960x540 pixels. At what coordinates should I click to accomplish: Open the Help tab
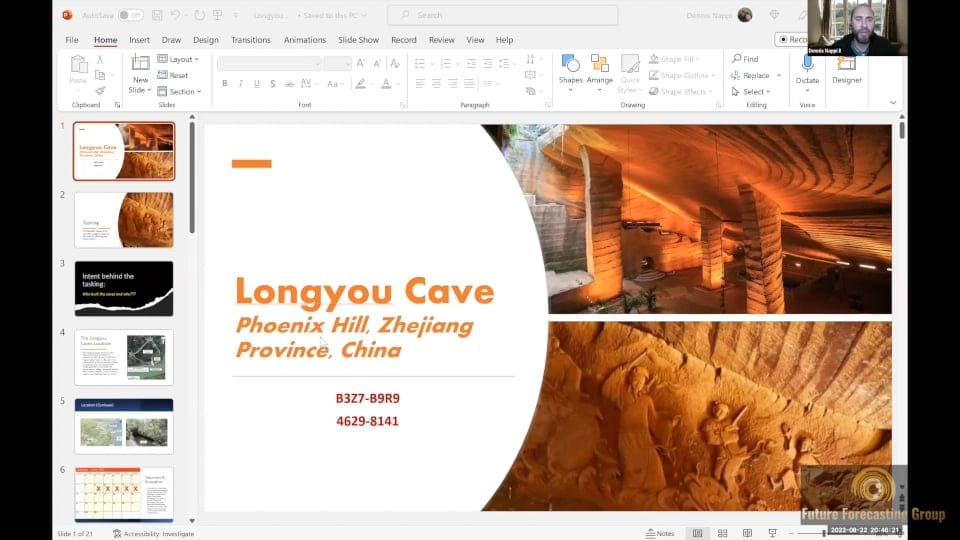[504, 40]
